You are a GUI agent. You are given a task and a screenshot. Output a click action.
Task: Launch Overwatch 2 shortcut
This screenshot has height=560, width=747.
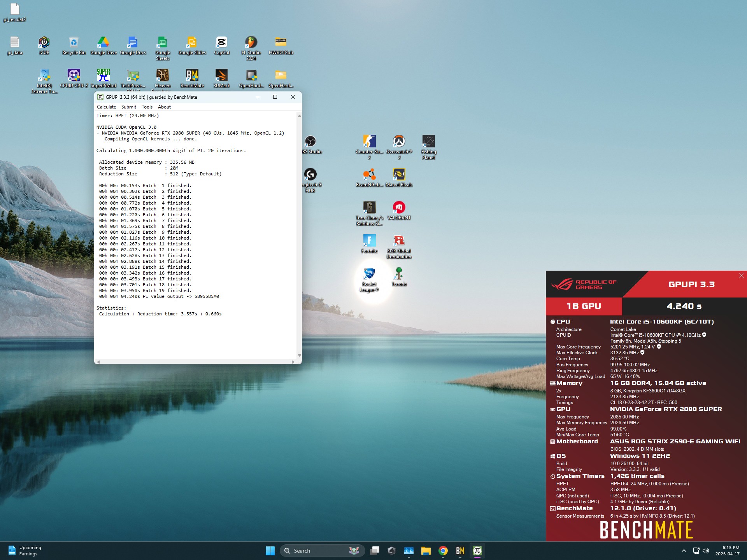coord(399,147)
